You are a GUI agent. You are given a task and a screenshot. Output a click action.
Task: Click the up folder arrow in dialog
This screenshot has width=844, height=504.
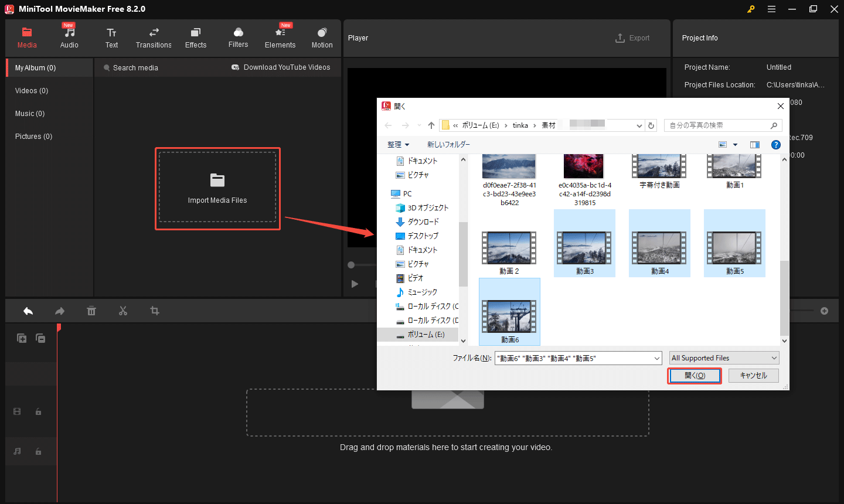pos(431,125)
